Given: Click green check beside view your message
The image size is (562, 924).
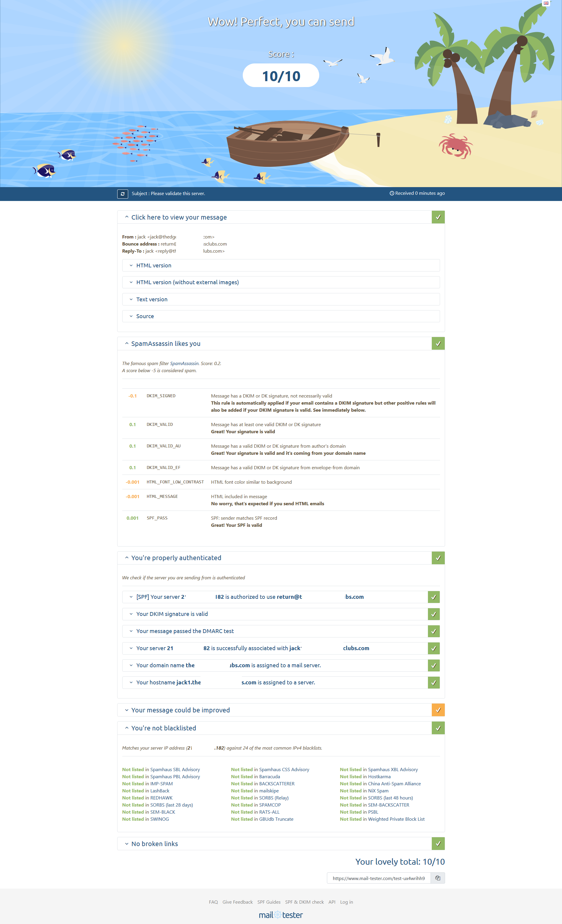Looking at the screenshot, I should (x=438, y=217).
